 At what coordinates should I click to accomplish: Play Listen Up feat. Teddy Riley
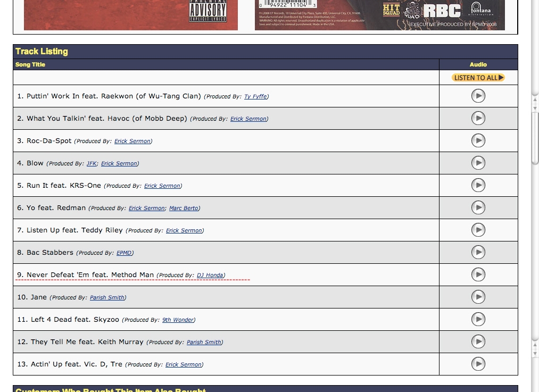478,230
